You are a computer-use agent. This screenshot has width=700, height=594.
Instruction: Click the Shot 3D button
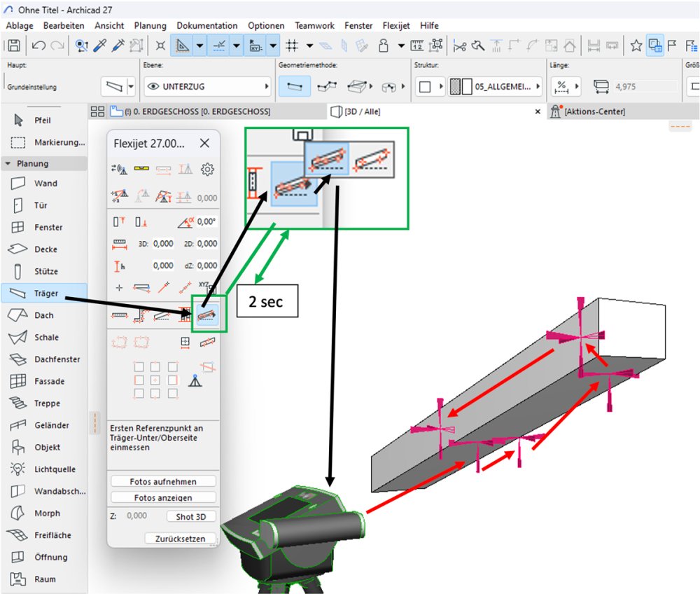click(x=190, y=516)
